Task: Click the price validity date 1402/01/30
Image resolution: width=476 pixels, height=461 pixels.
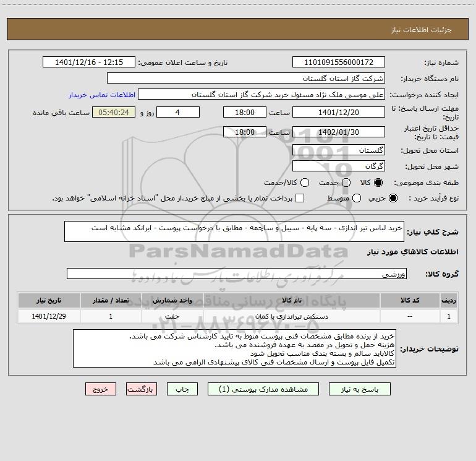Action: [339, 132]
